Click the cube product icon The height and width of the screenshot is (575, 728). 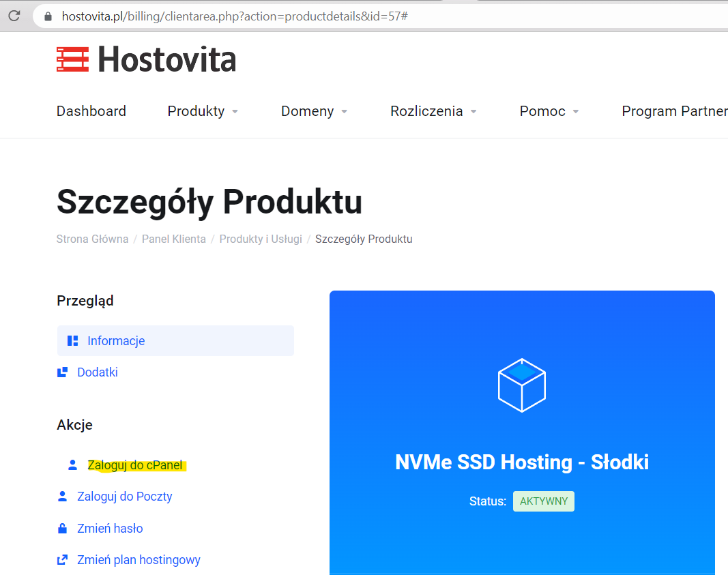click(522, 385)
